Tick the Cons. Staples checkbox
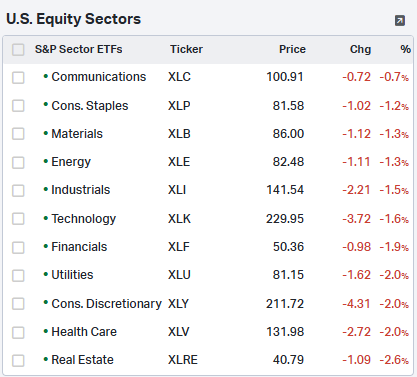Screen dimensions: 417x377 [x=18, y=106]
